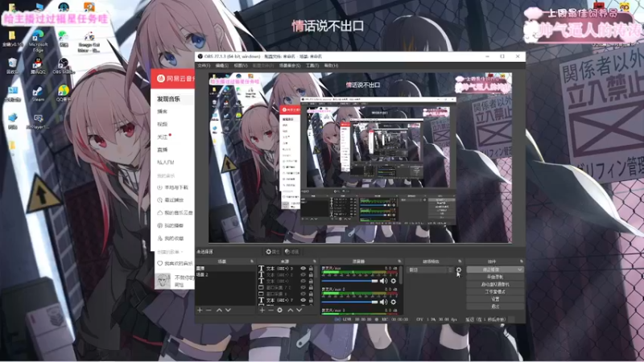The height and width of the screenshot is (362, 644).
Task: Open the 麦克风/Aux audio settings gear
Action: pyautogui.click(x=394, y=281)
